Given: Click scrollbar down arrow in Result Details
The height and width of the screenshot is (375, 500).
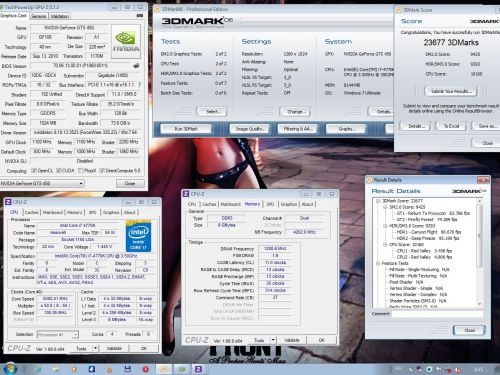Looking at the screenshot, I should (479, 304).
